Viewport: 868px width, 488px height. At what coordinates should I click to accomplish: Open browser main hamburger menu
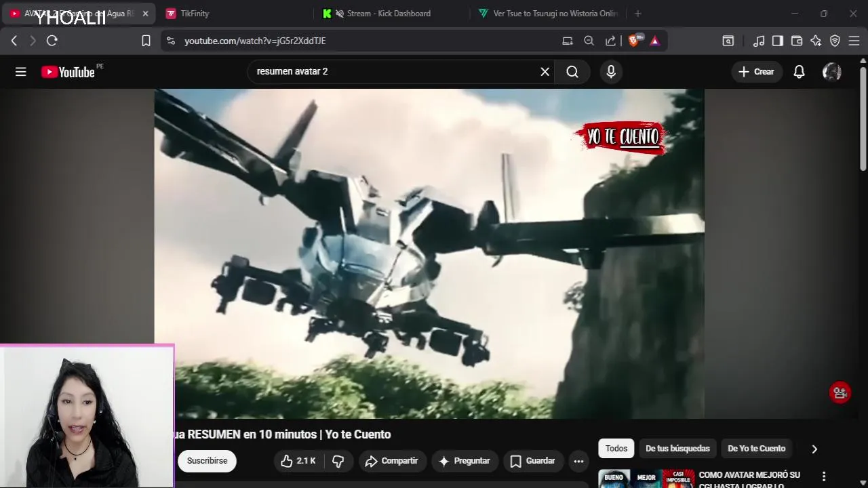pyautogui.click(x=854, y=41)
